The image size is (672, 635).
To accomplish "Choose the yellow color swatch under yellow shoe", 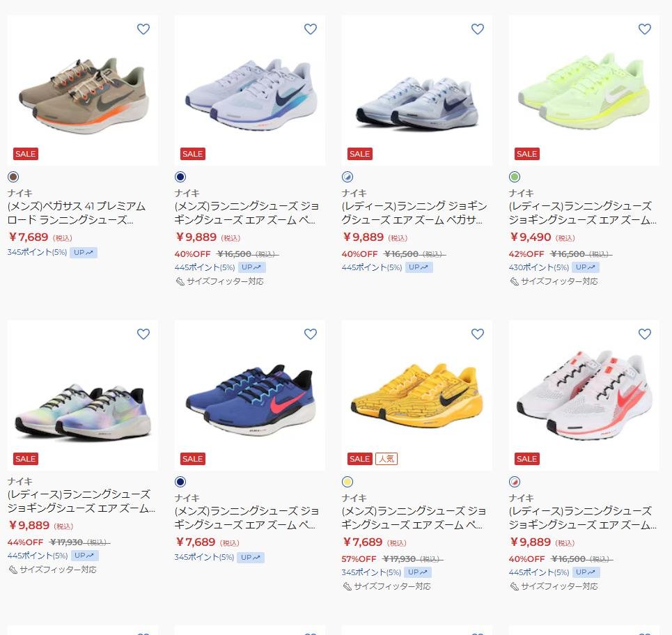I will pyautogui.click(x=347, y=482).
